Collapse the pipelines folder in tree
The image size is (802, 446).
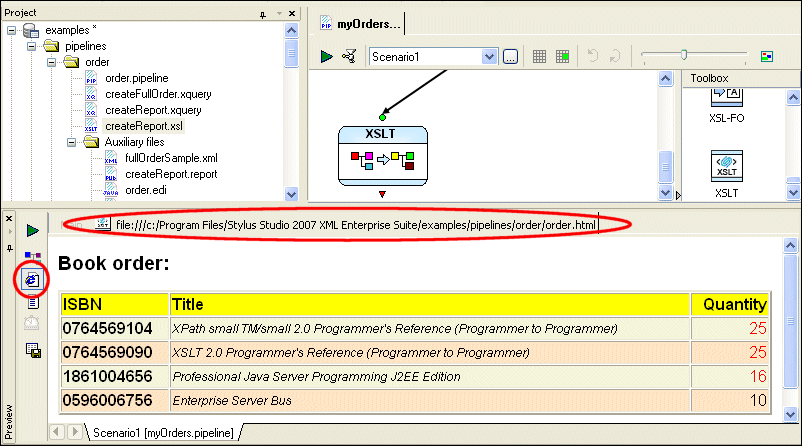[x=28, y=46]
